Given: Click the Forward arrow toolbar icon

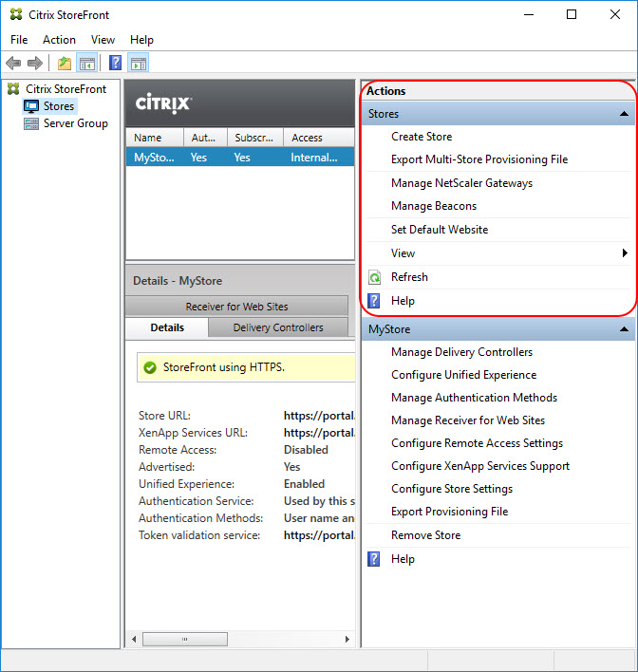Looking at the screenshot, I should pos(35,64).
